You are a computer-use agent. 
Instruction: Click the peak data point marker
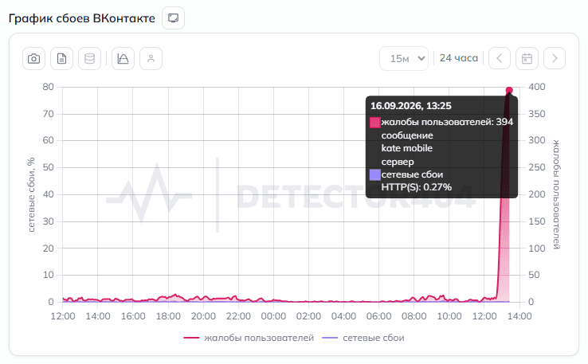pyautogui.click(x=509, y=90)
